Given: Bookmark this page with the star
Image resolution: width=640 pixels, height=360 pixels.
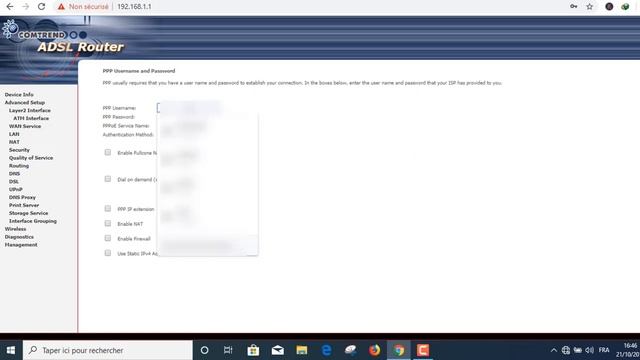Looking at the screenshot, I should pos(589,7).
